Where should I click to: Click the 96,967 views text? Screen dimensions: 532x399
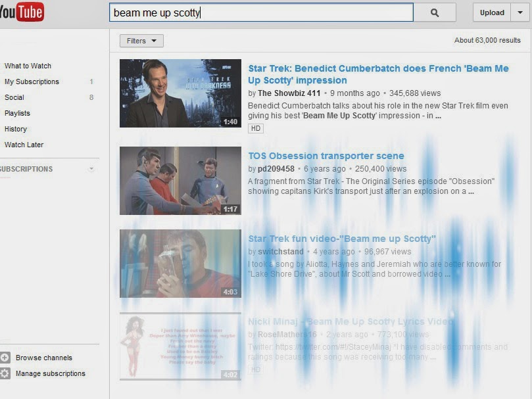point(388,251)
